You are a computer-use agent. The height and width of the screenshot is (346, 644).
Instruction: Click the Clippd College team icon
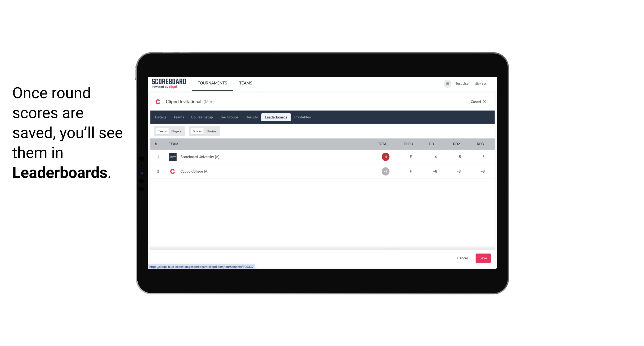(172, 171)
